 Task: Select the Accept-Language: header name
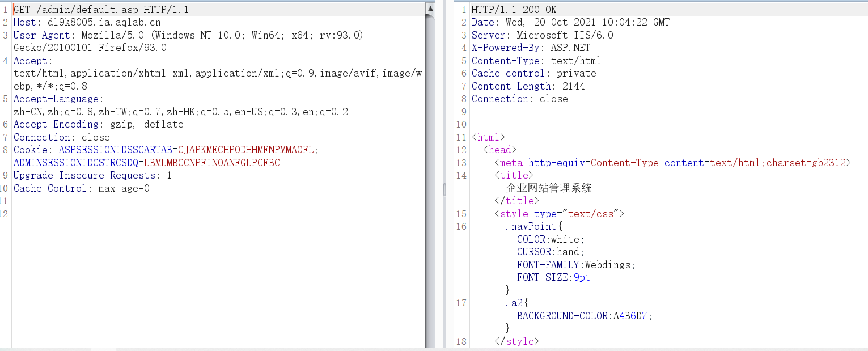point(59,99)
